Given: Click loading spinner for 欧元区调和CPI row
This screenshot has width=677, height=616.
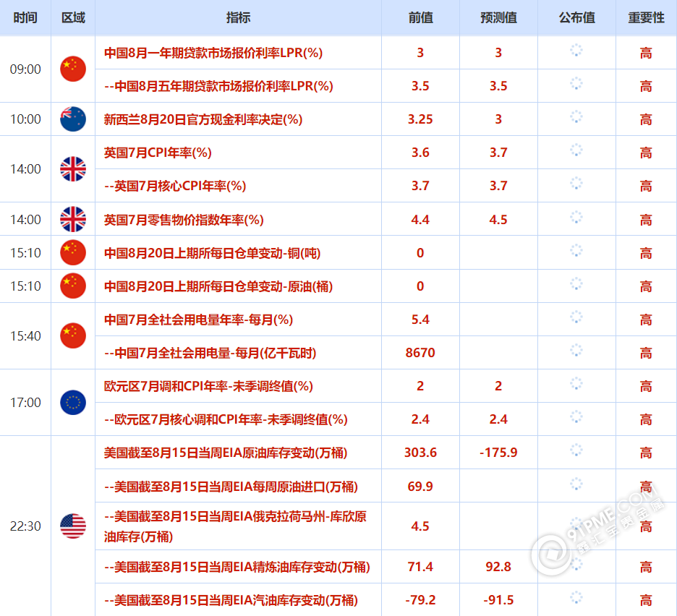Looking at the screenshot, I should tap(576, 383).
